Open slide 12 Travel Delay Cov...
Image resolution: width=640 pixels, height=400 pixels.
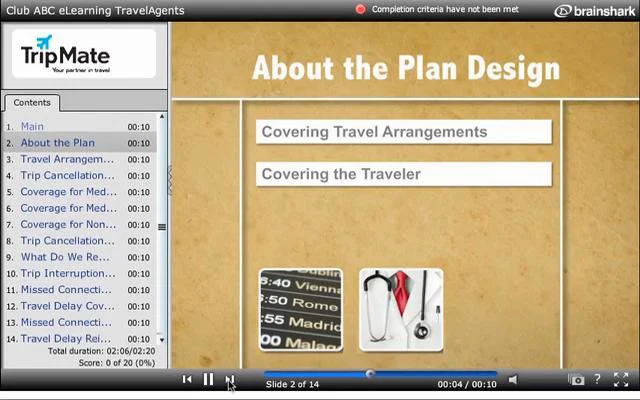(68, 306)
